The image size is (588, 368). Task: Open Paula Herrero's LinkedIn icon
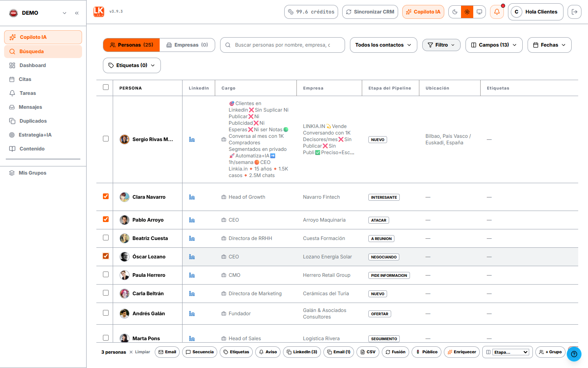pyautogui.click(x=192, y=275)
